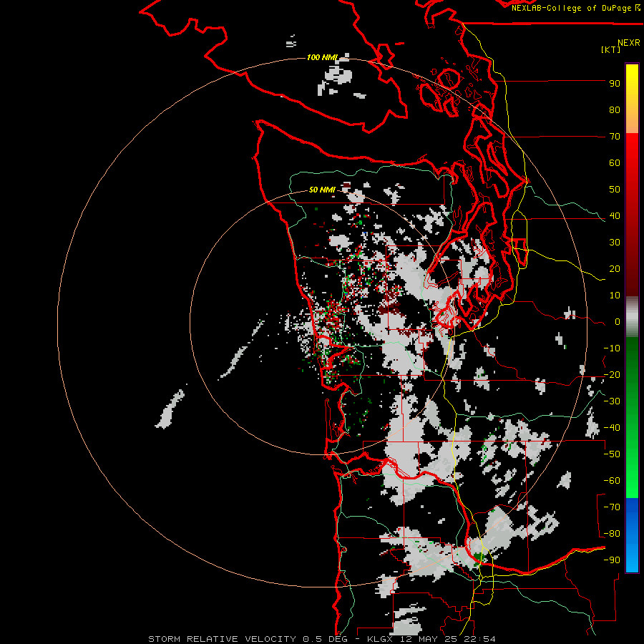Image resolution: width=644 pixels, height=644 pixels.
Task: Click the 20 value on the velocity scale
Action: [615, 269]
